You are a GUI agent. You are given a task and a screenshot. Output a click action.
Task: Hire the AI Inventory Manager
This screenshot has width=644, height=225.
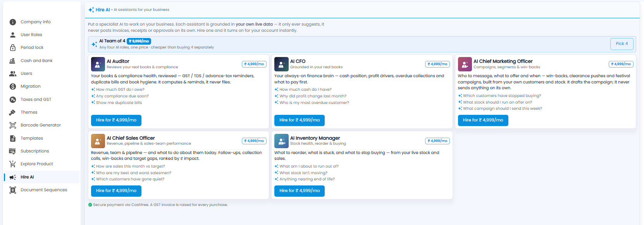(x=300, y=191)
